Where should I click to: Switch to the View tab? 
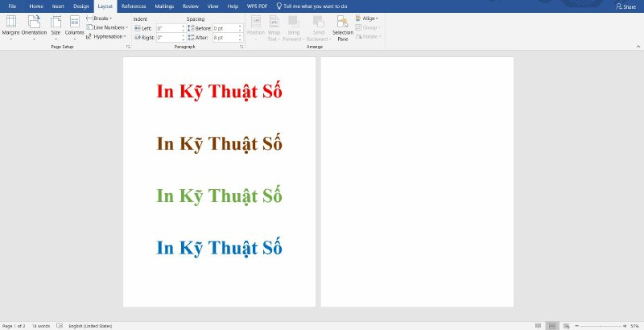tap(213, 6)
